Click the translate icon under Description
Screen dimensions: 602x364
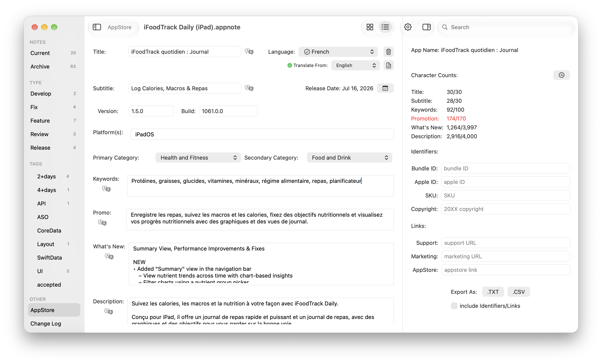click(108, 312)
